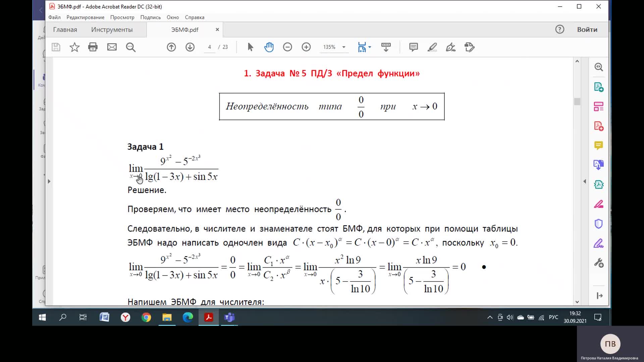Select the arrow selection tool
Screen dimensions: 644x362
(x=250, y=47)
